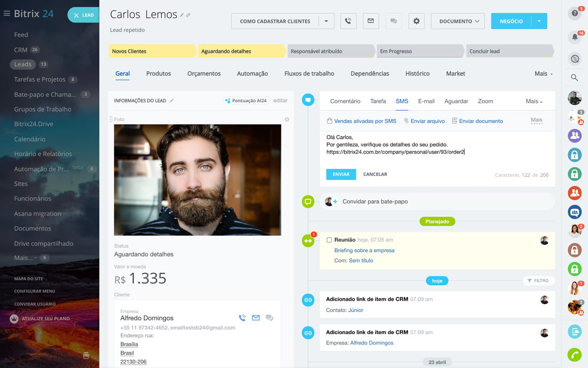Click the phone call icon in header

[x=348, y=21]
